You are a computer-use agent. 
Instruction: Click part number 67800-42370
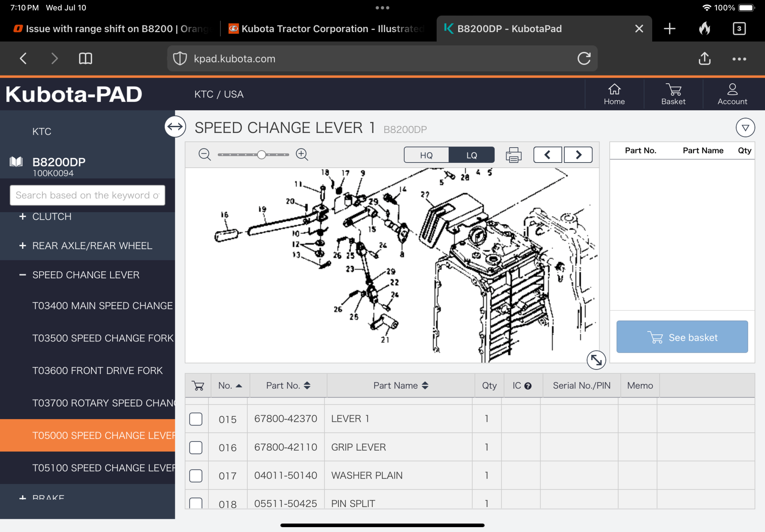[x=286, y=419]
